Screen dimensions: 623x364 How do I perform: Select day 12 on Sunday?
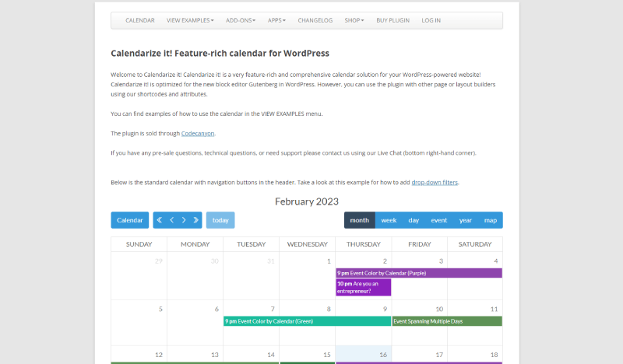point(139,355)
